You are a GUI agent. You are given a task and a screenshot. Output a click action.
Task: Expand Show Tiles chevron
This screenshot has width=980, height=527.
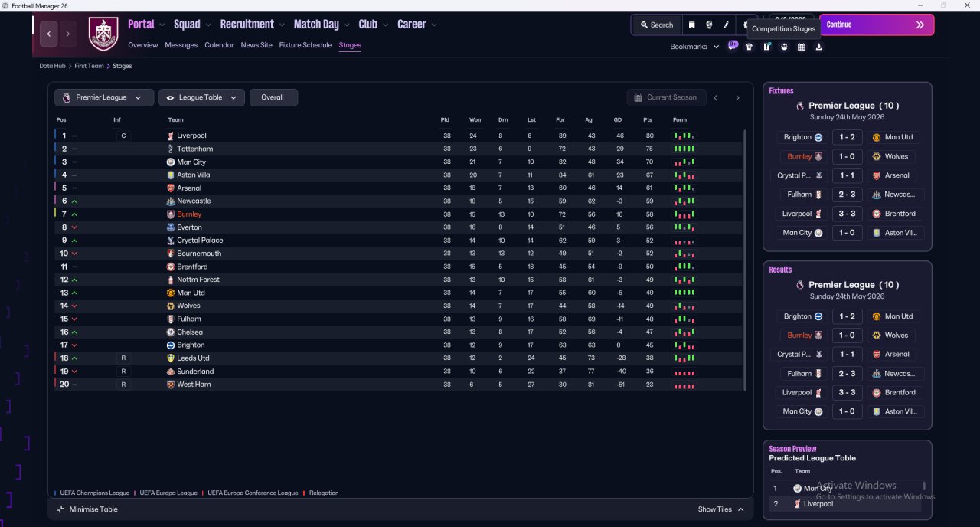click(x=740, y=509)
